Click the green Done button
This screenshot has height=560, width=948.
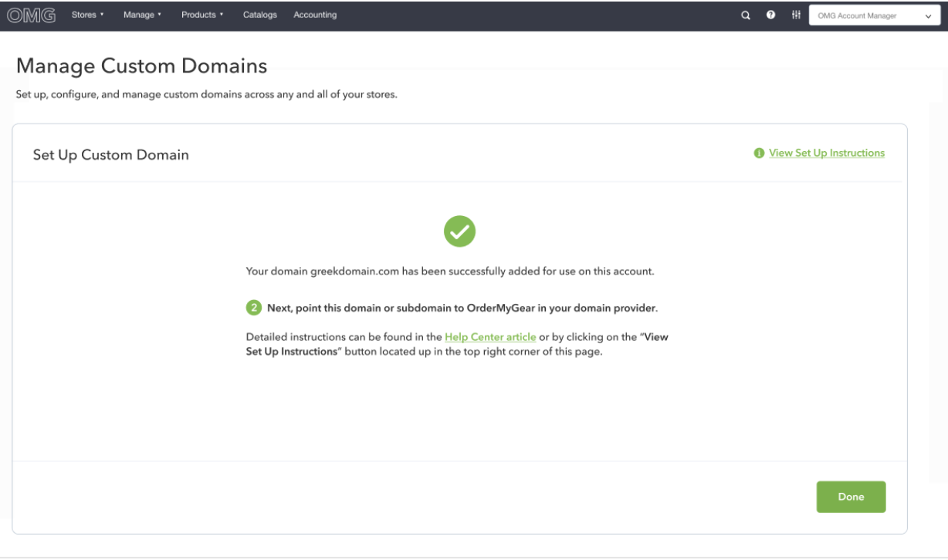(x=851, y=497)
